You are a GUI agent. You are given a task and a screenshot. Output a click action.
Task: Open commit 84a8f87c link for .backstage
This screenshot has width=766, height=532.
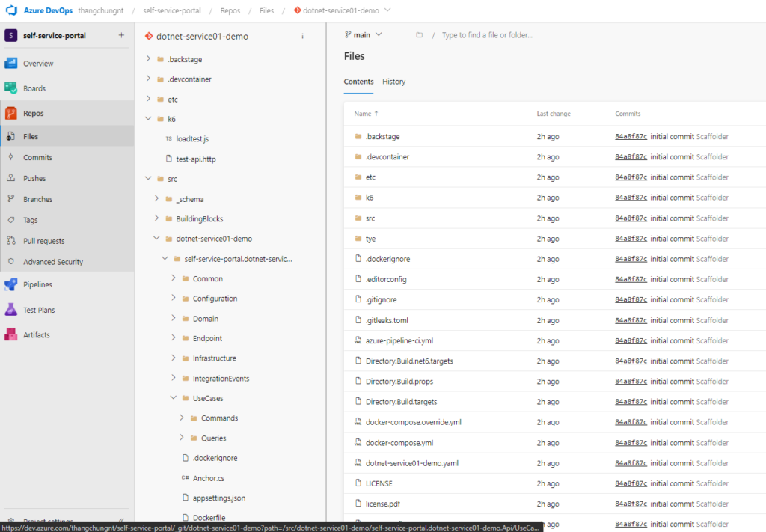(x=631, y=137)
